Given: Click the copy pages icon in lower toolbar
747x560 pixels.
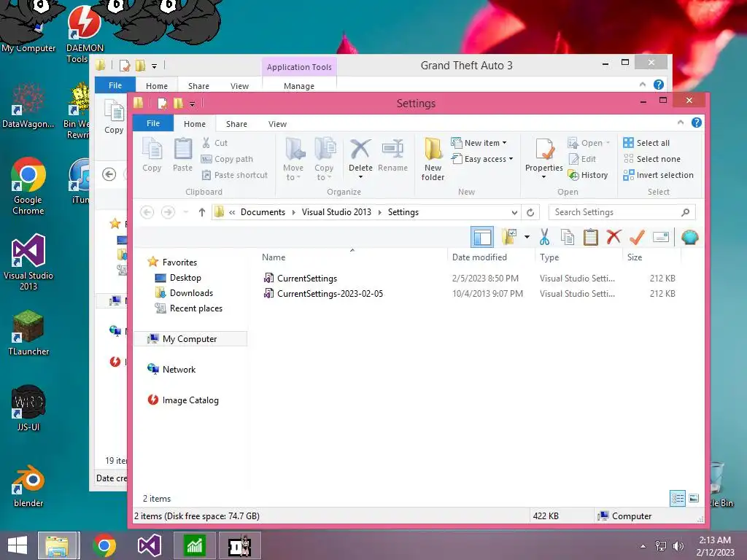Looking at the screenshot, I should pos(567,237).
